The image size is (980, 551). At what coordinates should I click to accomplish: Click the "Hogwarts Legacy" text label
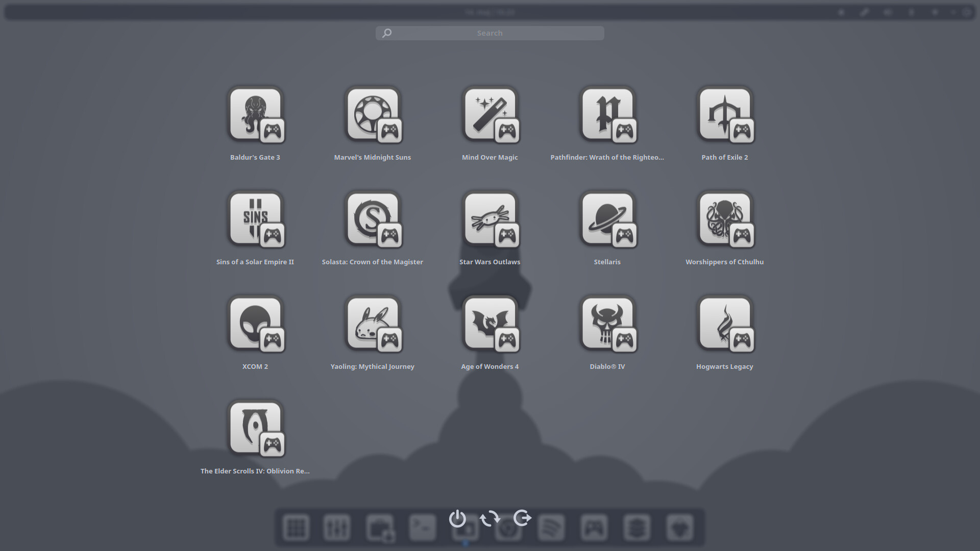pos(725,366)
